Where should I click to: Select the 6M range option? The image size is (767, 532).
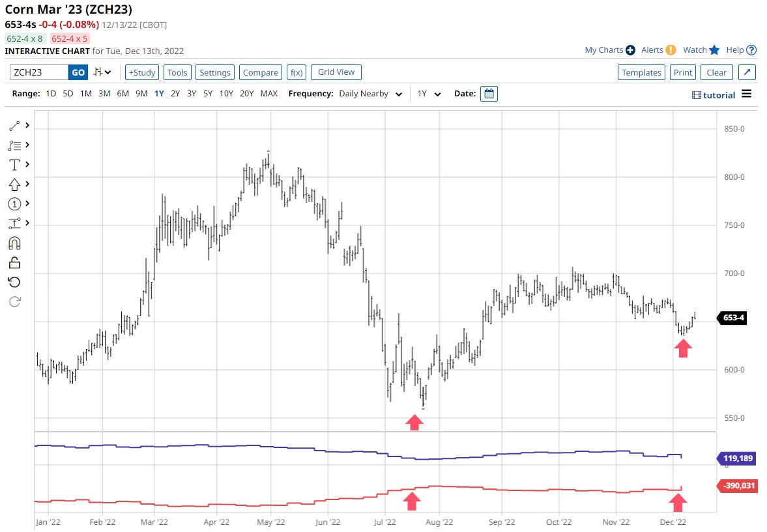pos(123,93)
